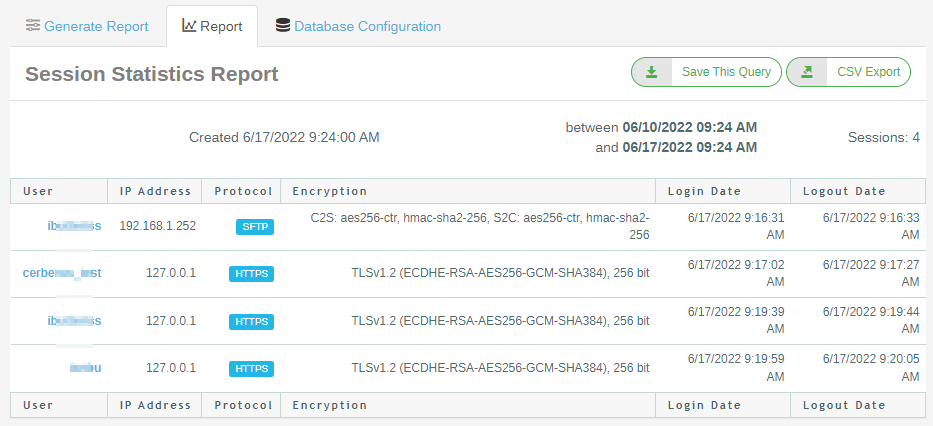Screen dimensions: 933x426
Task: Click the end date '06/17/2022 09:24 AM'
Action: tap(690, 147)
